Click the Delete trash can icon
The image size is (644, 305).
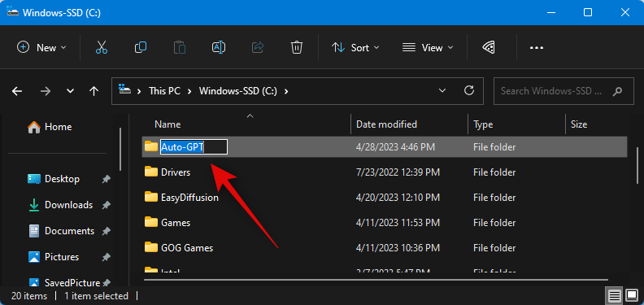pos(297,48)
